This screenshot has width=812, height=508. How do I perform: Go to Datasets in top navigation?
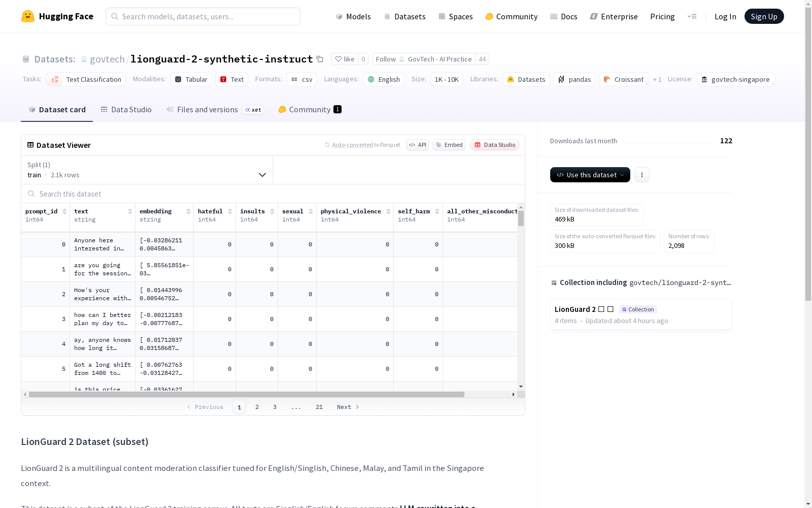click(x=404, y=16)
